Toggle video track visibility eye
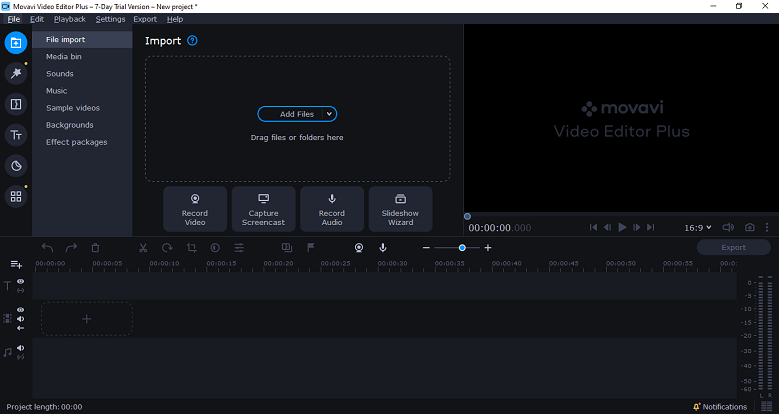779x414 pixels. (20, 310)
